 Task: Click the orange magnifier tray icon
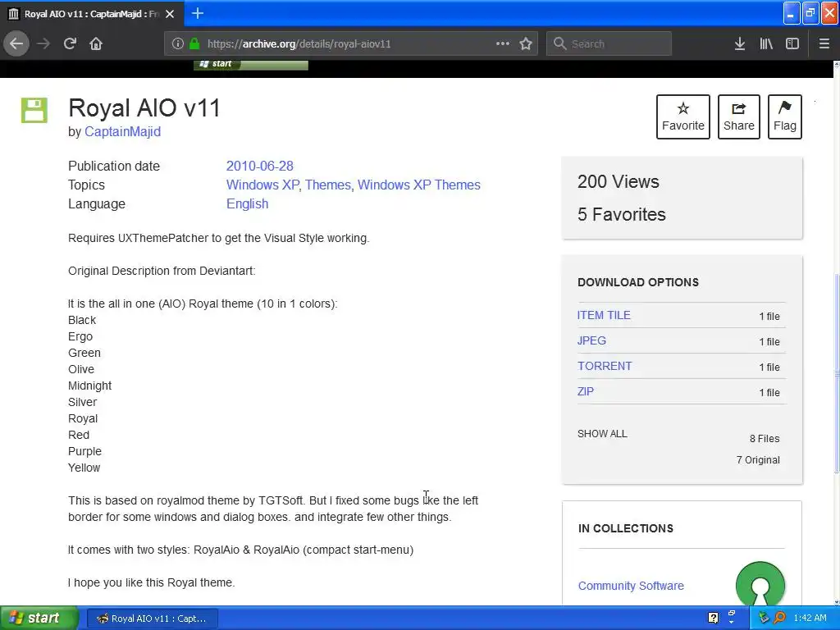pyautogui.click(x=779, y=618)
